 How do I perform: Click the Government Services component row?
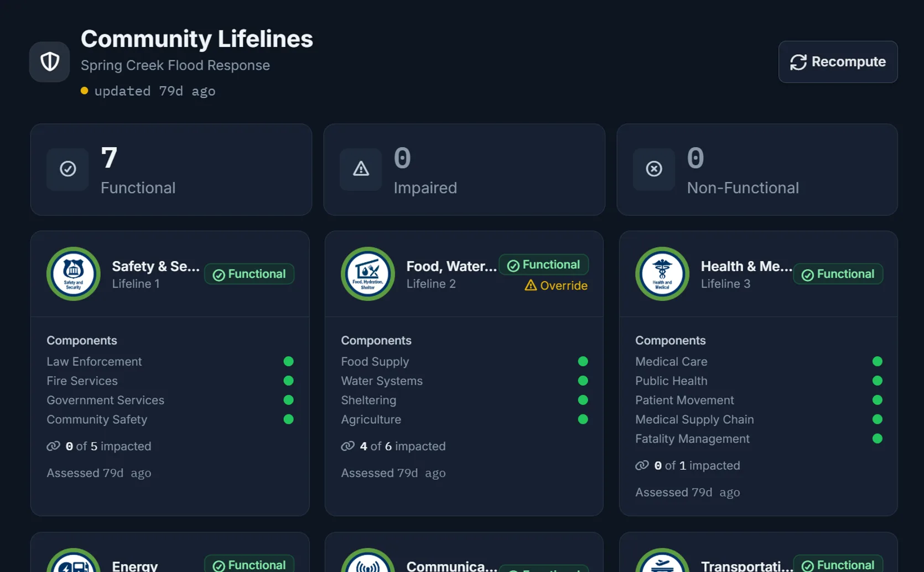[x=170, y=400]
